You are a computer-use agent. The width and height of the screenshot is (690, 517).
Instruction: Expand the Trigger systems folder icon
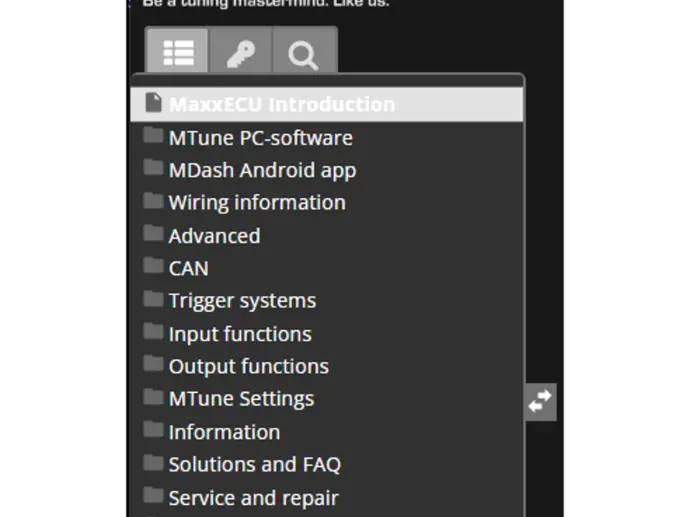[153, 299]
